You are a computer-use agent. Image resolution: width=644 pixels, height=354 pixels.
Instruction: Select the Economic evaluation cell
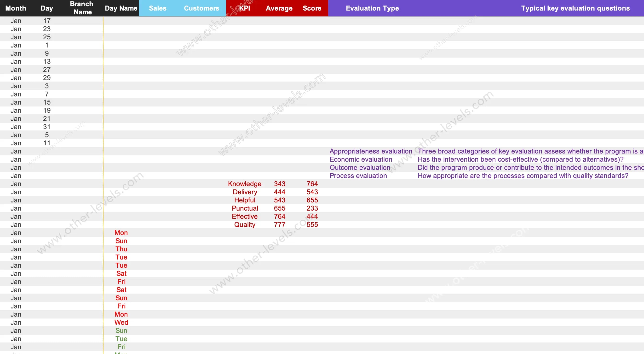[x=361, y=159]
